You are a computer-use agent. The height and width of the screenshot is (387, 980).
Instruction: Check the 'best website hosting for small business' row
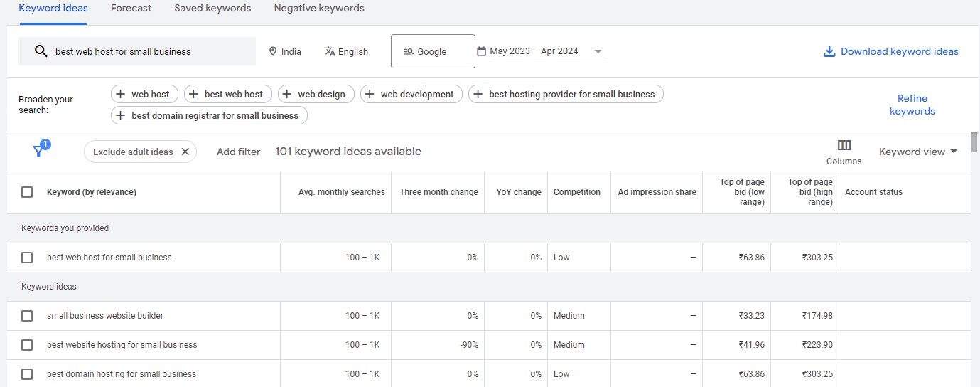tap(27, 345)
